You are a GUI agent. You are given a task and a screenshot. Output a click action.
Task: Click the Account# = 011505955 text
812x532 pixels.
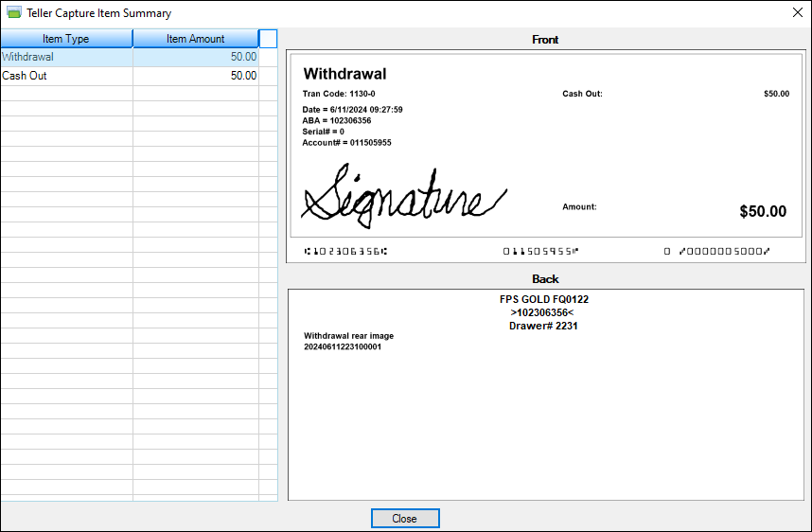(x=347, y=142)
